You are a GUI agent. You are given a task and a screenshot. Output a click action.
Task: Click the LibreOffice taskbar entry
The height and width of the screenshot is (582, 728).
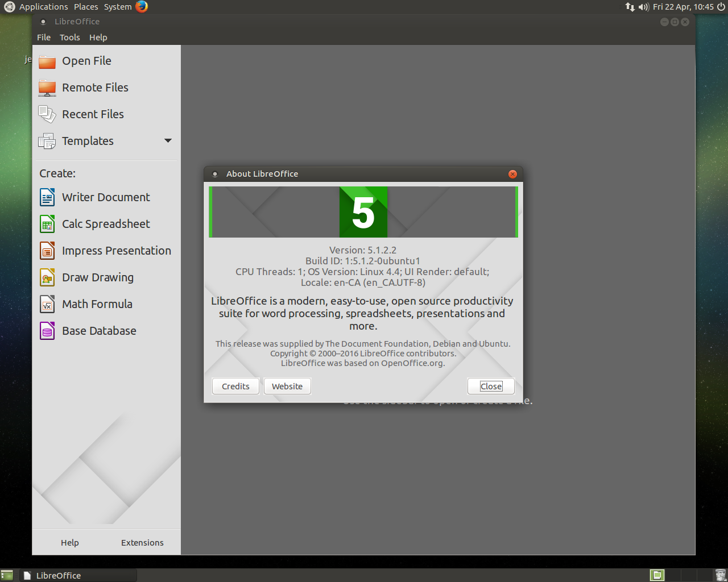coord(78,575)
